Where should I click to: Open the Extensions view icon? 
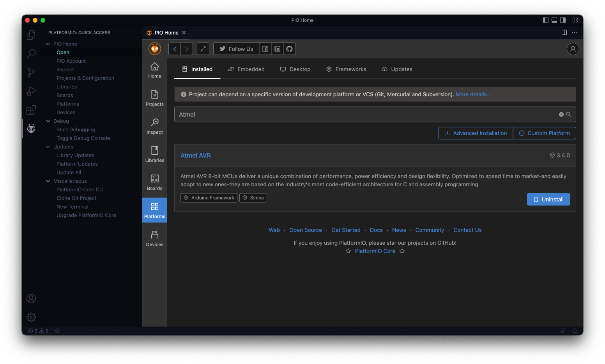(x=31, y=110)
